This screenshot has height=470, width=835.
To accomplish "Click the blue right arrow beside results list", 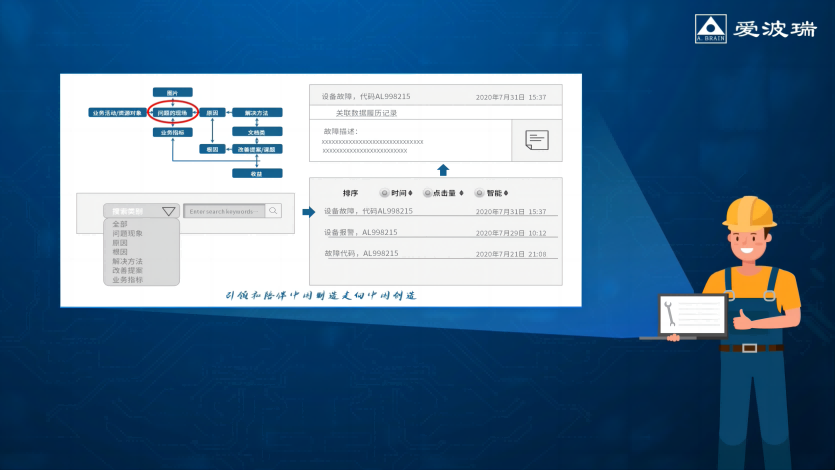I will [308, 211].
